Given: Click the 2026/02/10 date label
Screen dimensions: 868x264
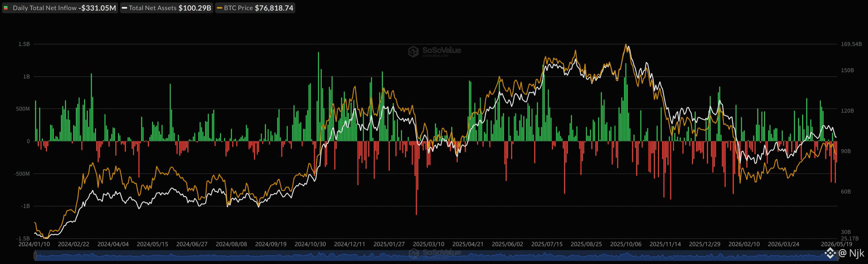Looking at the screenshot, I should 744,245.
